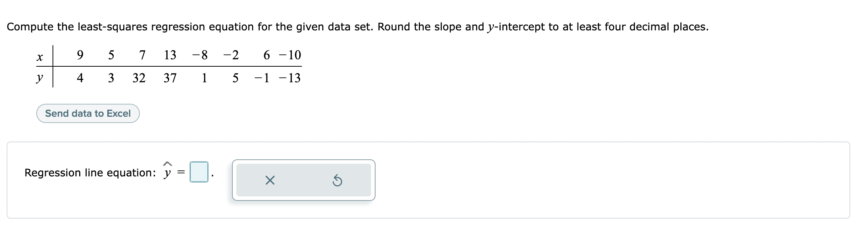Click the x row of the data table
This screenshot has height=229, width=868.
click(40, 56)
